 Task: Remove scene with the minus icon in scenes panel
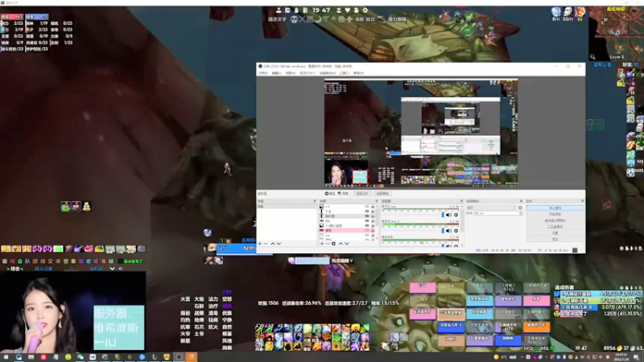266,244
